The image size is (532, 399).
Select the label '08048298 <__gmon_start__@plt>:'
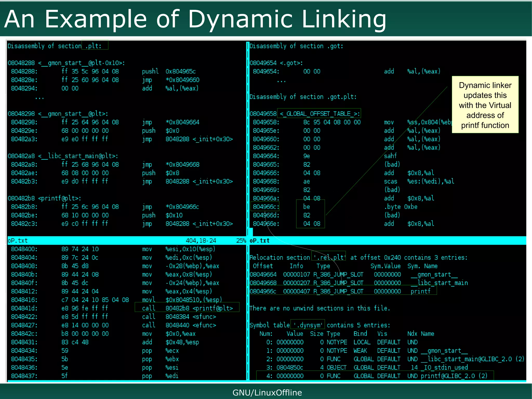58,114
